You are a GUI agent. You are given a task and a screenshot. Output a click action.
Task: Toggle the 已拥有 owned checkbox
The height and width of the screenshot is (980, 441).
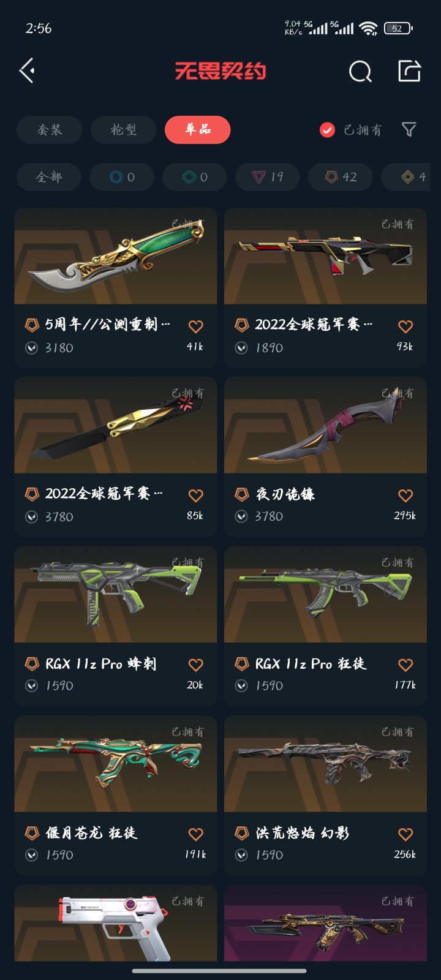coord(328,130)
